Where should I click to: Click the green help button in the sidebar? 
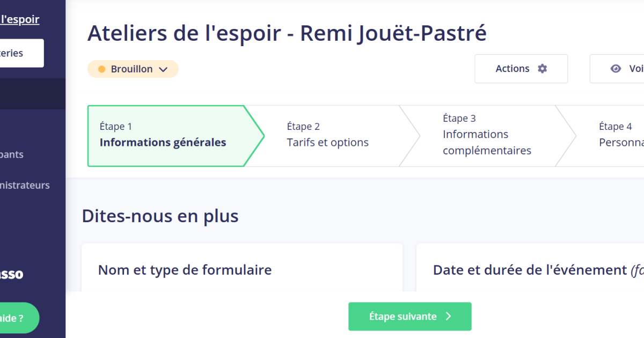pos(17,318)
